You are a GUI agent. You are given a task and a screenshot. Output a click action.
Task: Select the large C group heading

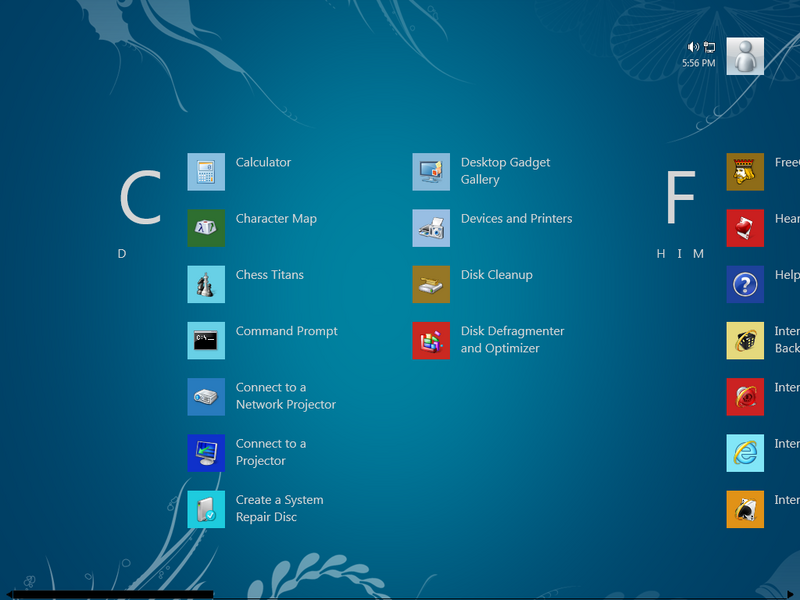point(140,197)
